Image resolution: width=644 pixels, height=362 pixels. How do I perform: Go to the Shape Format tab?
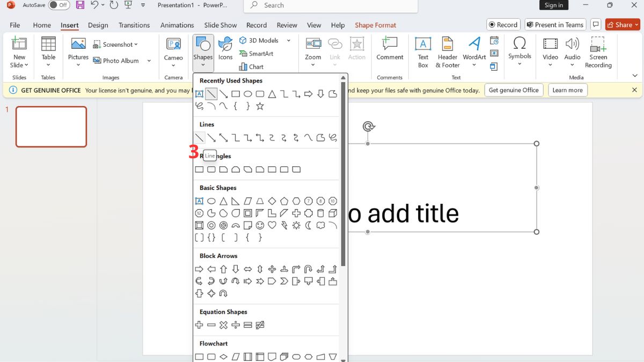[x=376, y=25]
